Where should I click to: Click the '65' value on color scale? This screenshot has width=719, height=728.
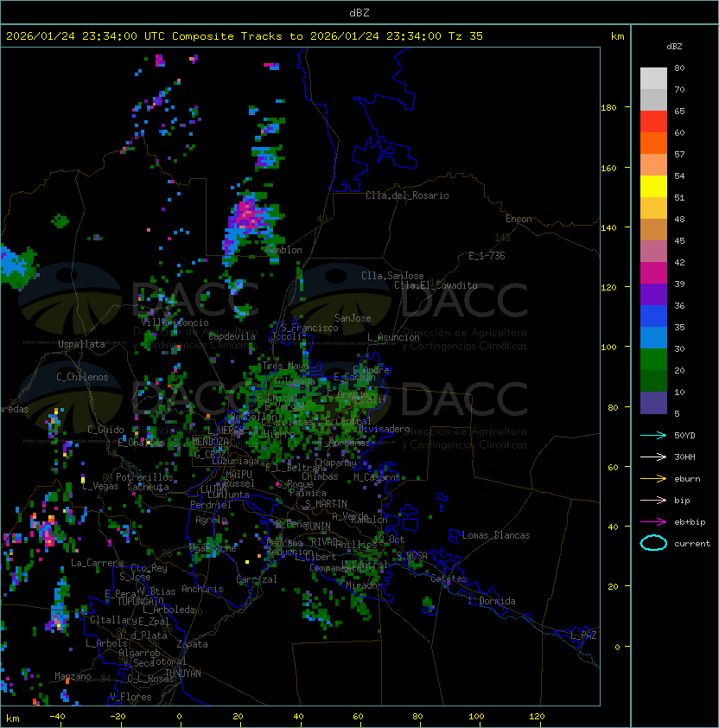tap(679, 111)
